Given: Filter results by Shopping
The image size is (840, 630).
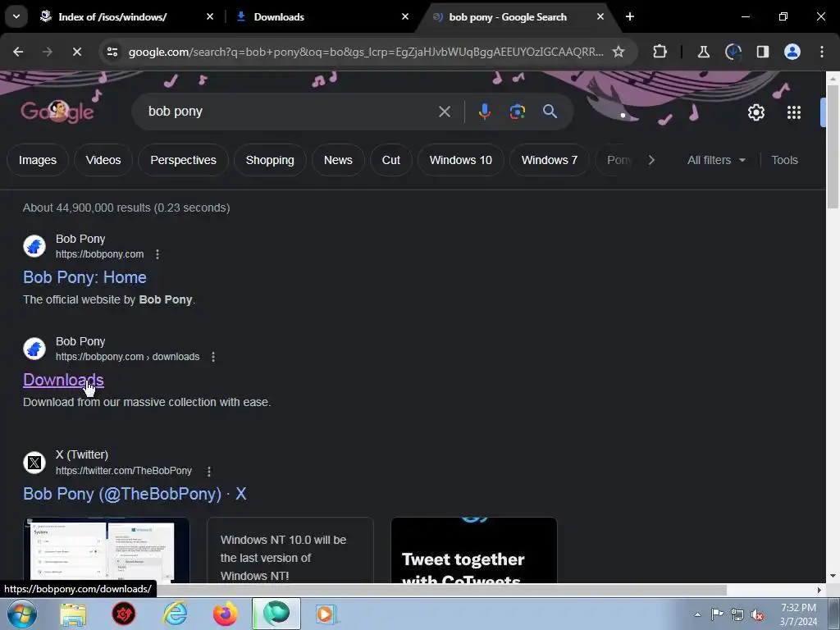Looking at the screenshot, I should click(270, 160).
